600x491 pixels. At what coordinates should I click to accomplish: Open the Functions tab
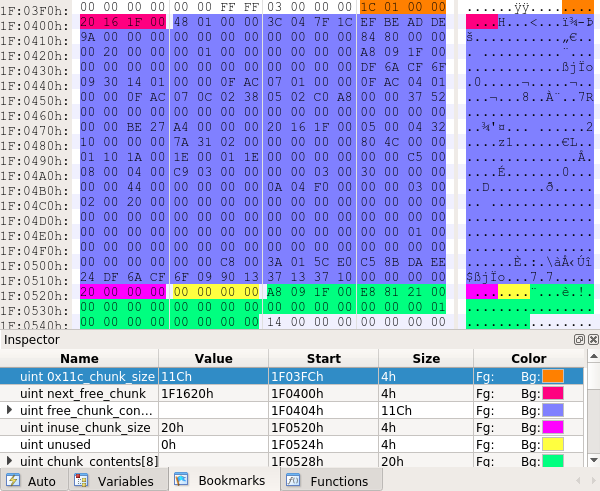331,480
